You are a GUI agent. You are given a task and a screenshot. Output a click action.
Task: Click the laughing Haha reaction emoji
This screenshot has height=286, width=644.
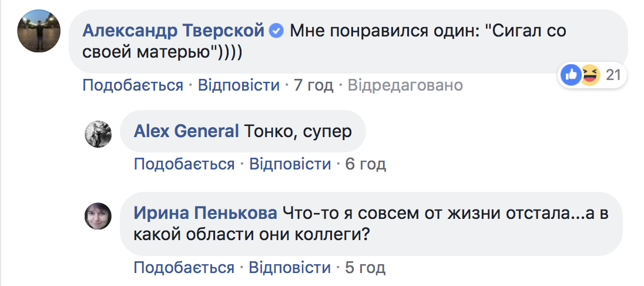[589, 75]
